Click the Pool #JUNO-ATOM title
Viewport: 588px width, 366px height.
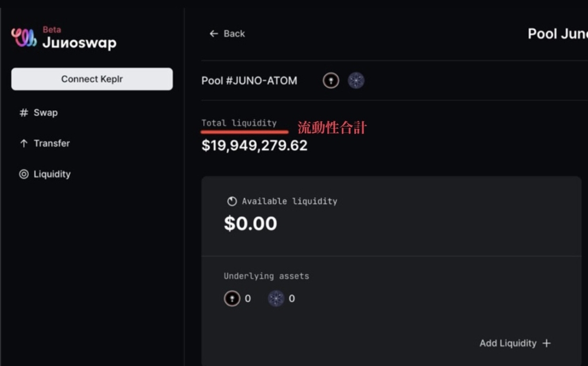click(x=249, y=80)
